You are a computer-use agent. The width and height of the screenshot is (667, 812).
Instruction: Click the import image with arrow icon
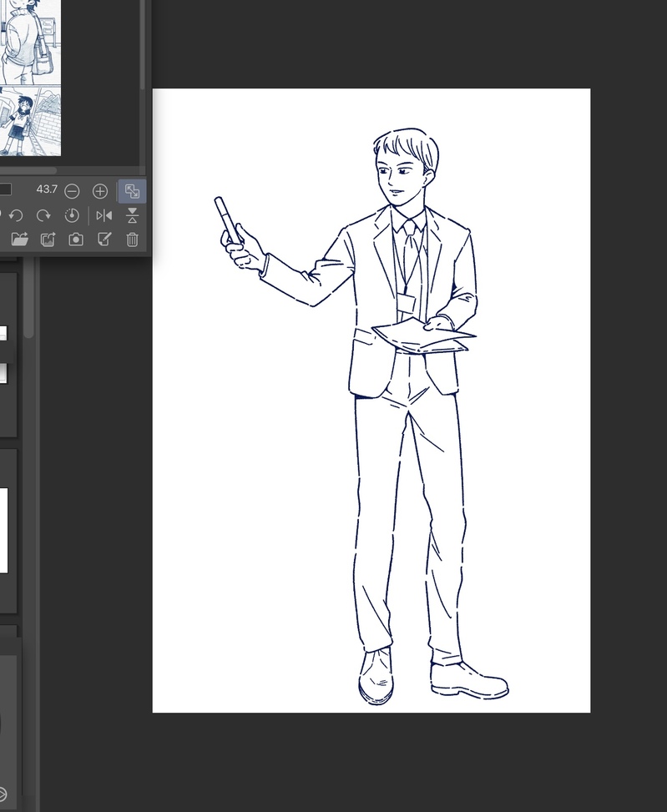(x=48, y=240)
